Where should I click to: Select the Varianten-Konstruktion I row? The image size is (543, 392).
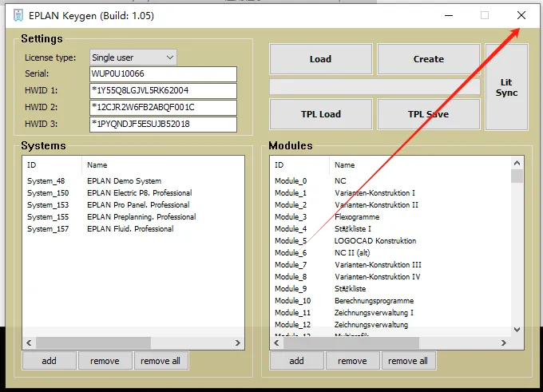[390, 193]
